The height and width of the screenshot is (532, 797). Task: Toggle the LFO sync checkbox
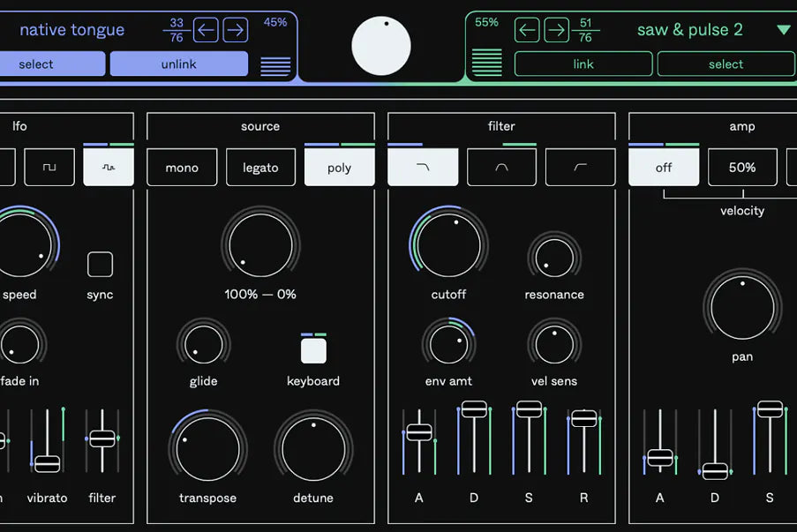[100, 265]
